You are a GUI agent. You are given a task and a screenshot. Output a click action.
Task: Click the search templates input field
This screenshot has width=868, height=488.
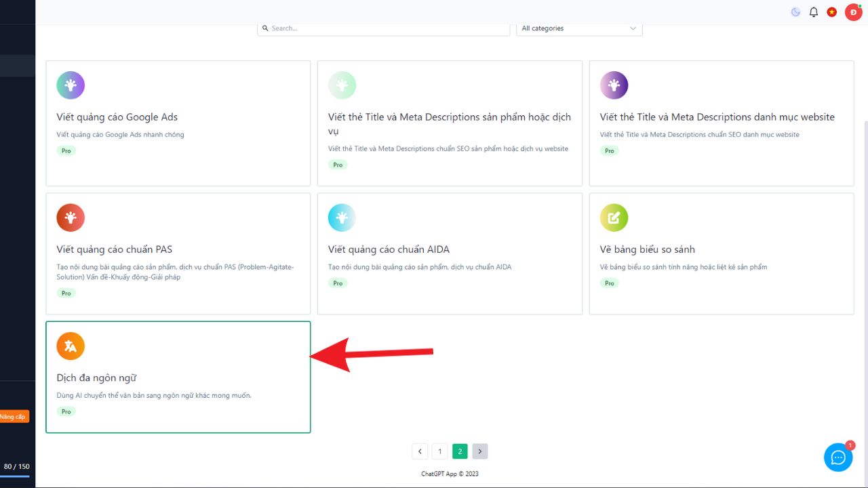coord(384,28)
